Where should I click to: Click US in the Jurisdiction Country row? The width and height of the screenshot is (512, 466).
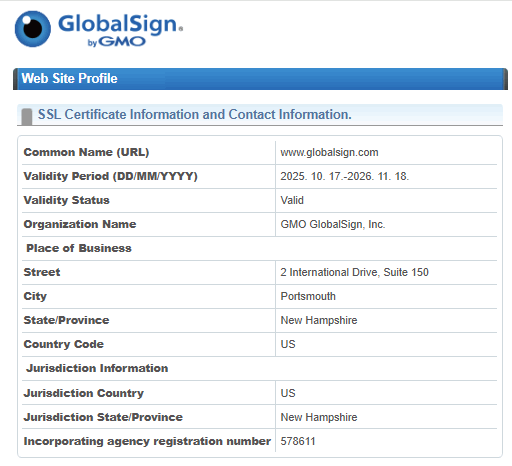288,393
